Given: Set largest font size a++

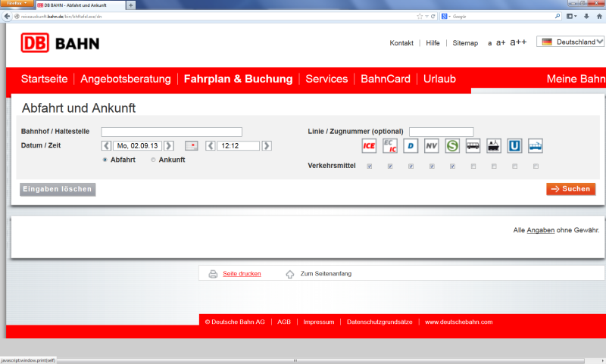Looking at the screenshot, I should pyautogui.click(x=518, y=42).
